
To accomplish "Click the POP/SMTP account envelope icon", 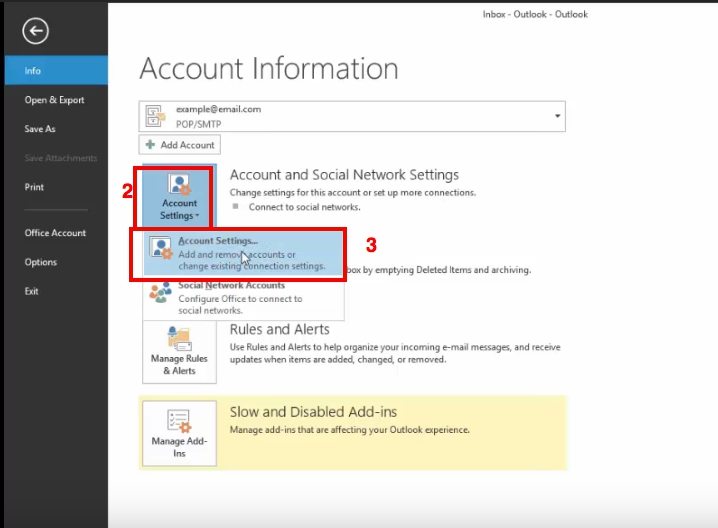I will click(x=155, y=116).
